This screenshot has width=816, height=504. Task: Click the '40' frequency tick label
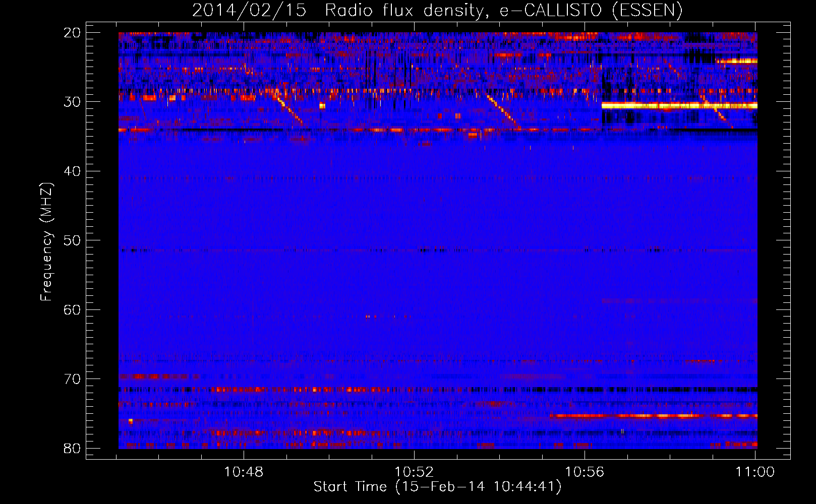(x=72, y=171)
